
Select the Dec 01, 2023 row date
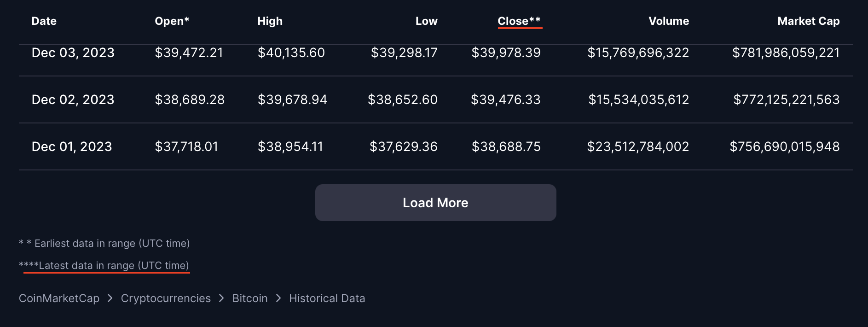point(72,146)
